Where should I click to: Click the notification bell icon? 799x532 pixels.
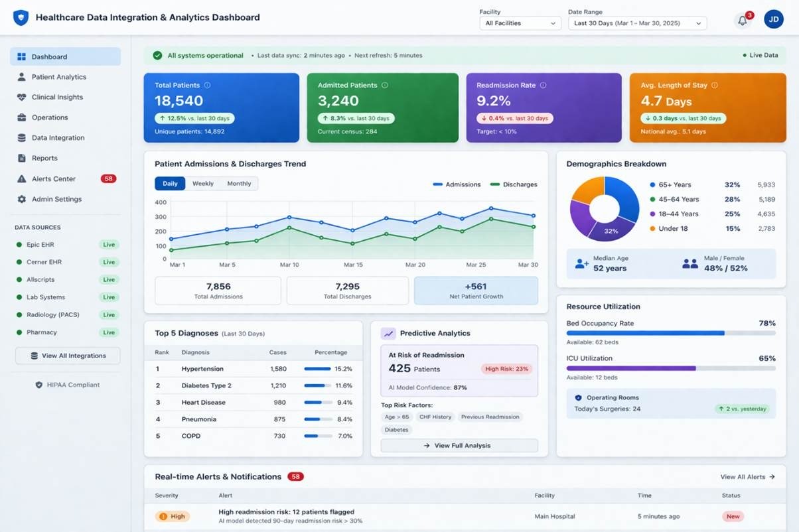[x=742, y=21]
